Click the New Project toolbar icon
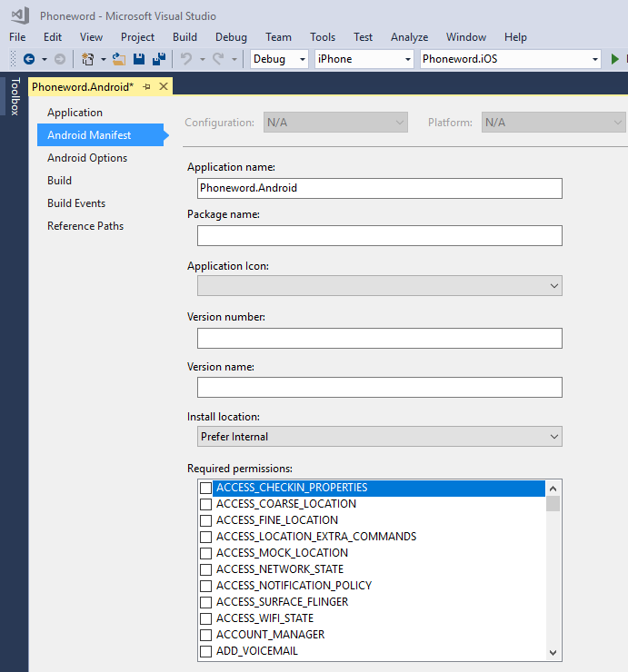628x672 pixels. coord(88,59)
